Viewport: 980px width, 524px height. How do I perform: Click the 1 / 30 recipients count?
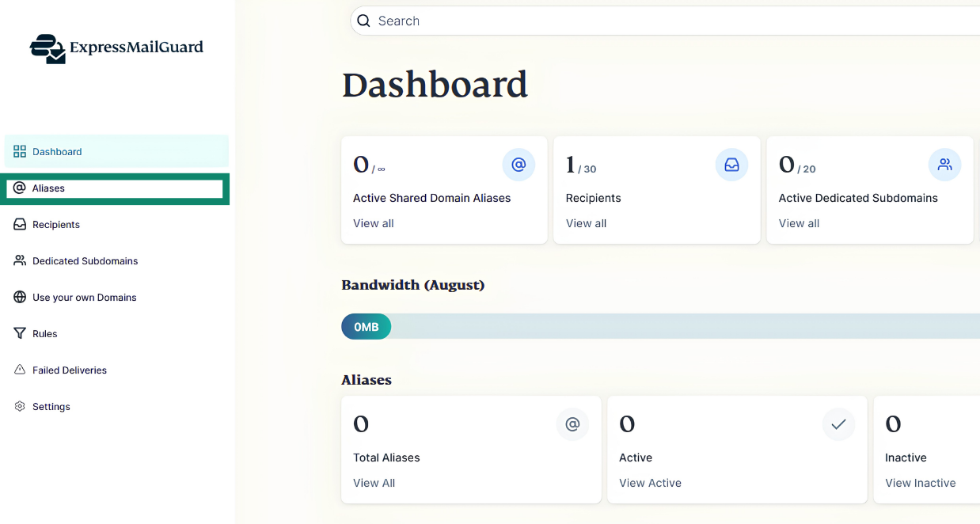click(x=581, y=165)
